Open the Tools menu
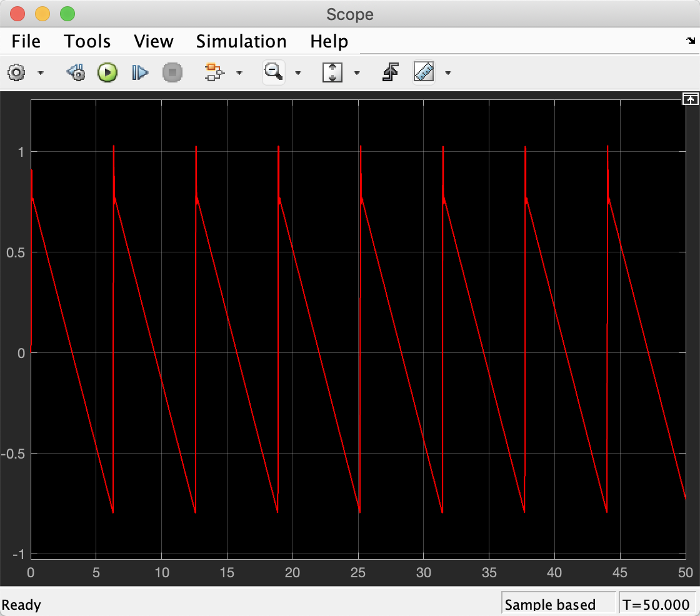The image size is (700, 616). 87,41
